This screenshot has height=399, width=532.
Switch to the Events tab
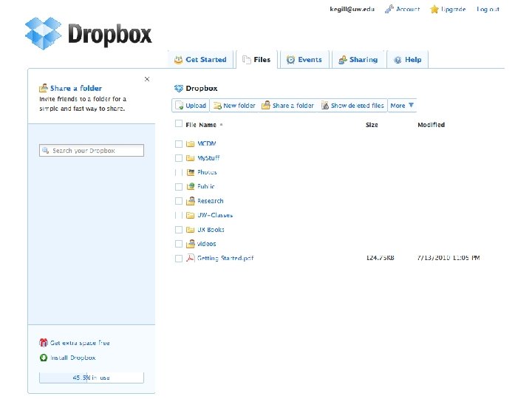pyautogui.click(x=304, y=60)
